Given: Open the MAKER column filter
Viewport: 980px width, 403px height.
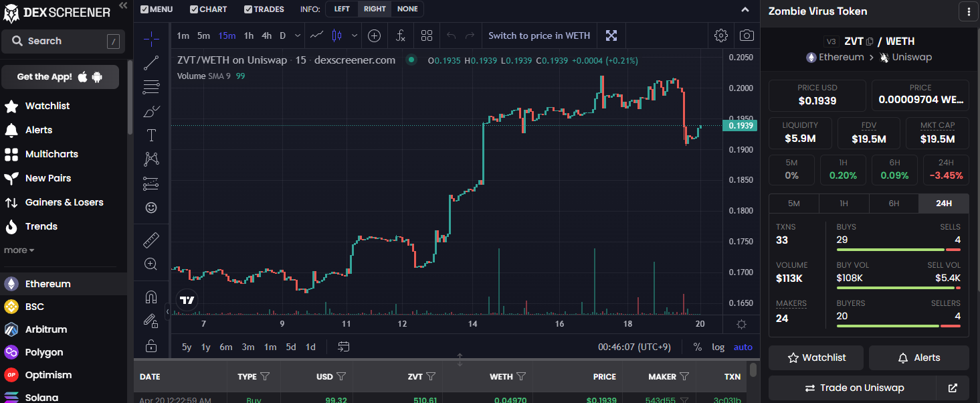Looking at the screenshot, I should tap(684, 376).
